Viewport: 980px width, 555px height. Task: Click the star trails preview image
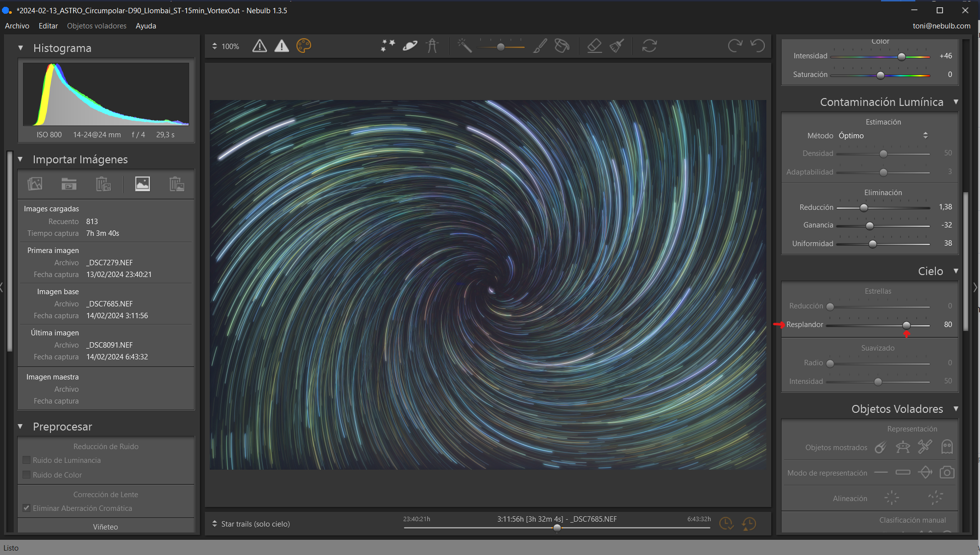click(488, 285)
